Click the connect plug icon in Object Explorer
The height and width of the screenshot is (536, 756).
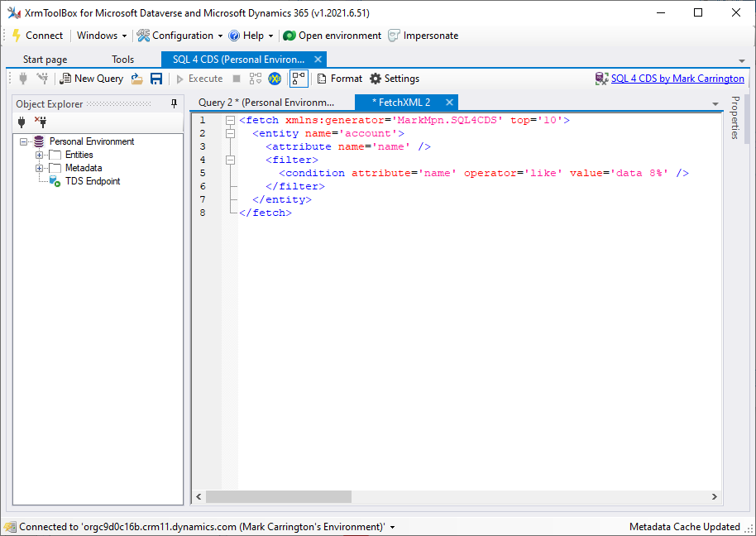tap(22, 122)
